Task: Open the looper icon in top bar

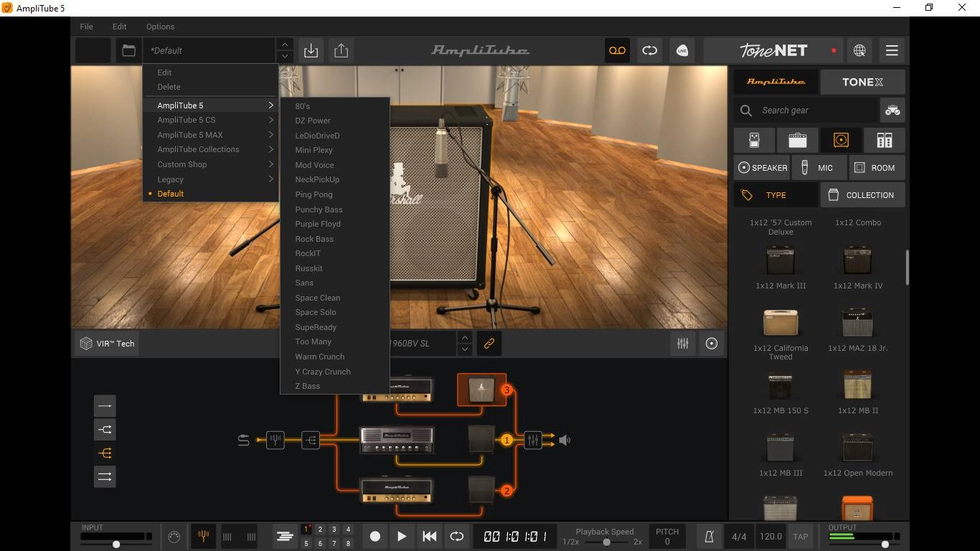Action: click(x=649, y=51)
